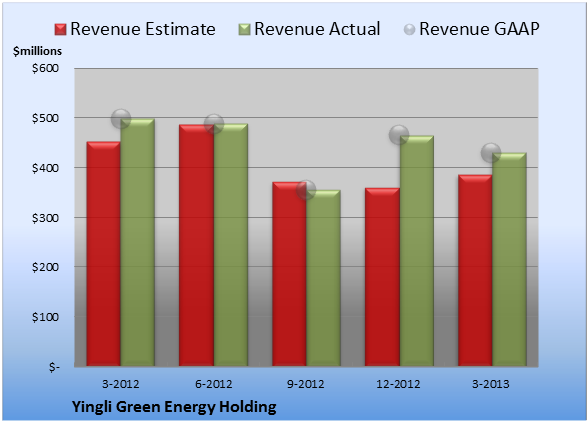
Task: Select the 'Revenue Estimate' legend label
Action: tap(143, 29)
